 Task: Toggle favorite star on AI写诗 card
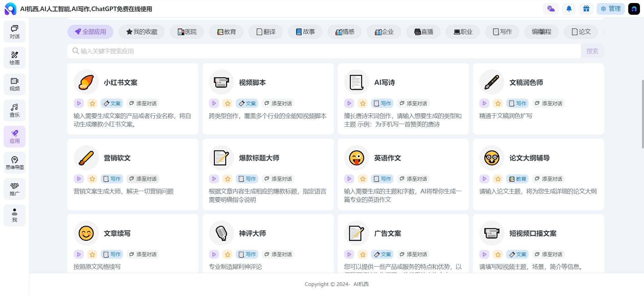(x=363, y=104)
